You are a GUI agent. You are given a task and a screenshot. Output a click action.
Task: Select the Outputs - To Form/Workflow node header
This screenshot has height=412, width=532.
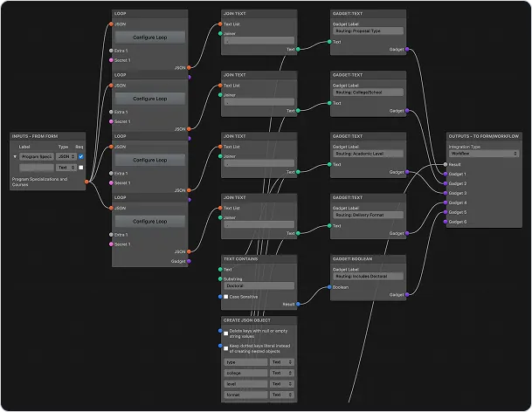click(x=484, y=136)
